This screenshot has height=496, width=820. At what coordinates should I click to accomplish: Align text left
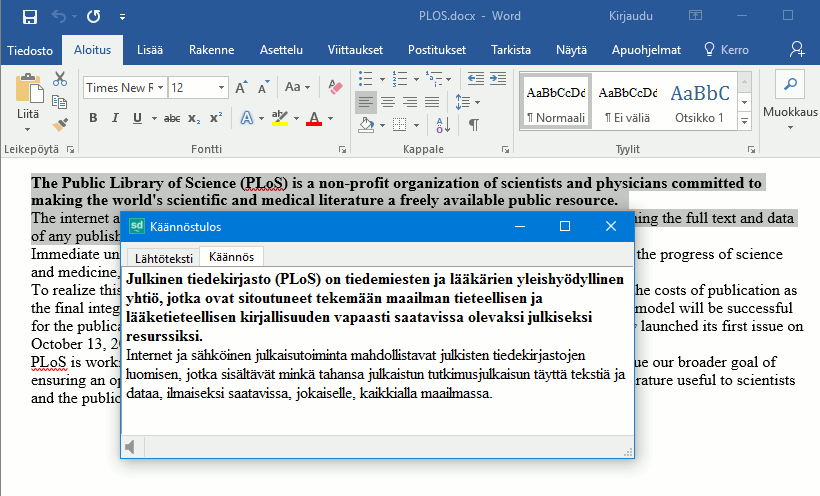[x=366, y=102]
